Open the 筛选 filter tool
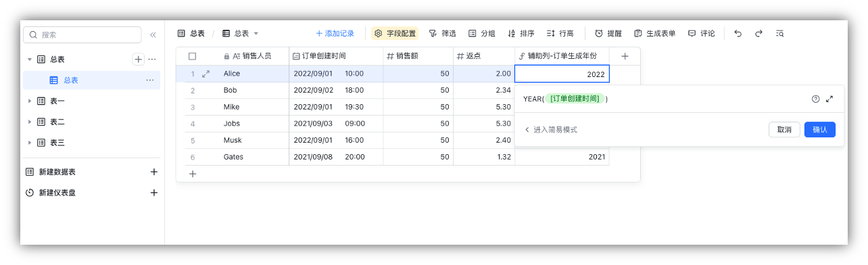 click(x=442, y=33)
